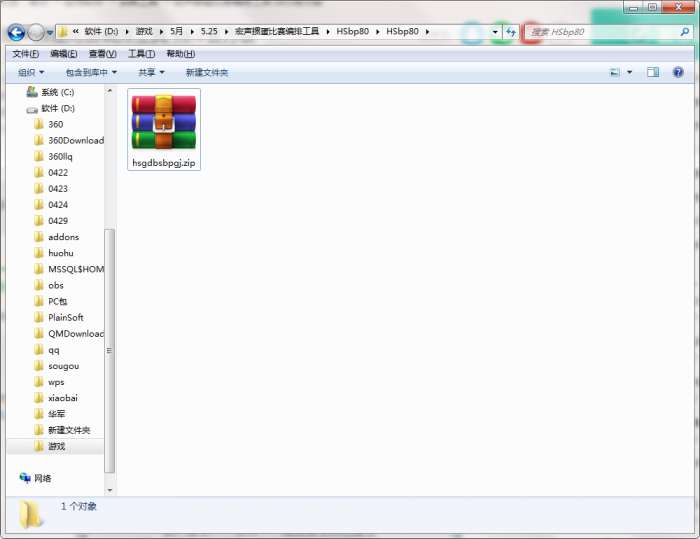The width and height of the screenshot is (700, 539).
Task: Open the 360 folder in sidebar
Action: click(x=56, y=125)
